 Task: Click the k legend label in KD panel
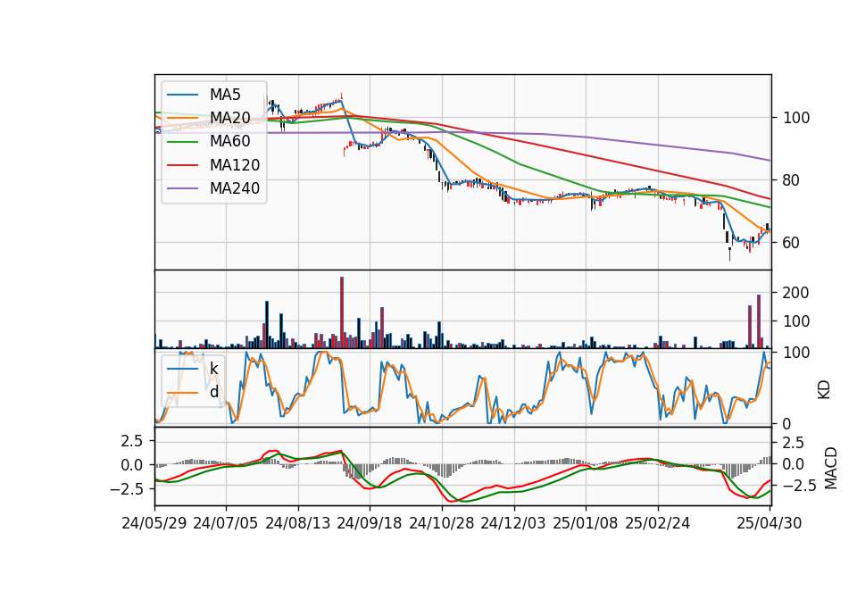click(213, 369)
